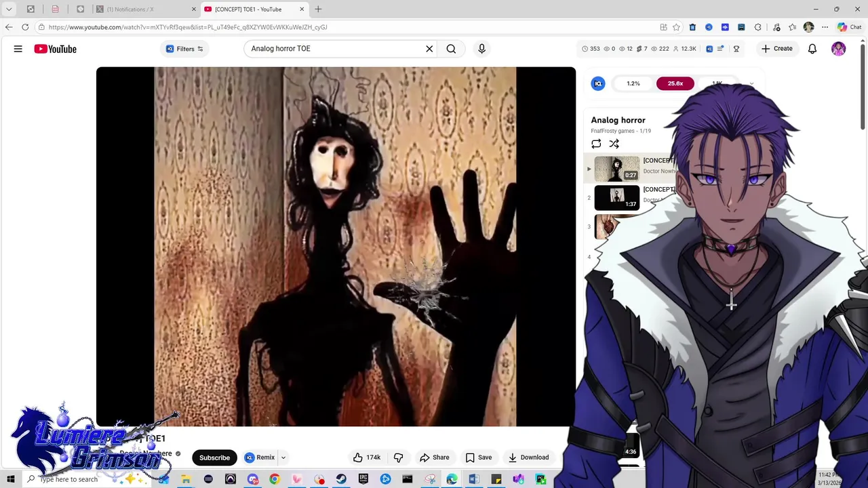Toggle playlist shuffle
The image size is (868, 488).
pos(614,144)
